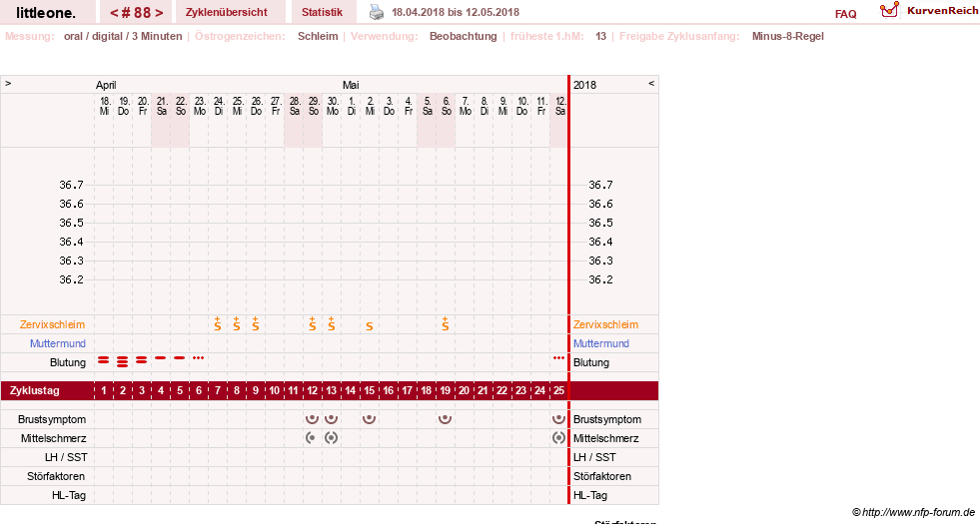Viewport: 980px width, 524px height.
Task: Expand chart with left '>' arrow
Action: [8, 83]
